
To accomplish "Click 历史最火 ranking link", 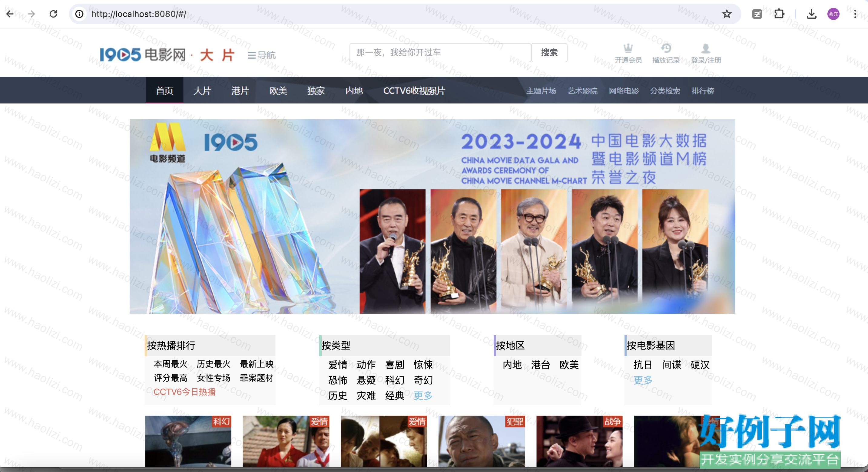I will coord(214,364).
